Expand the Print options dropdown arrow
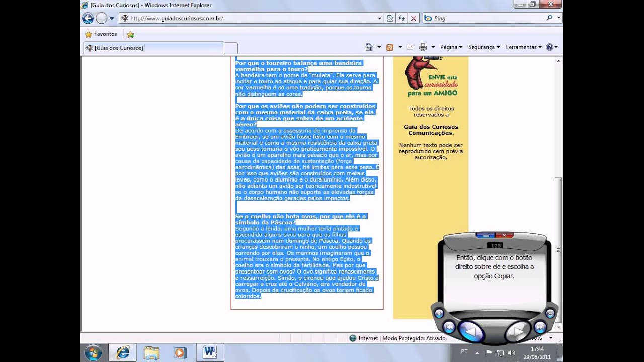644x362 pixels. (433, 47)
